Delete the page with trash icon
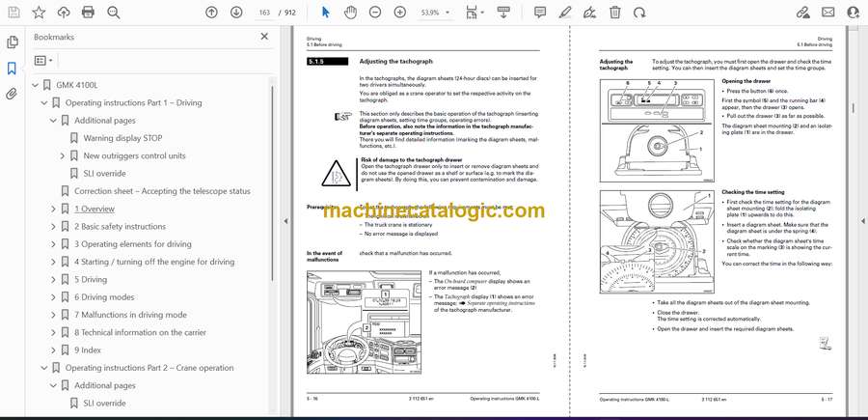 coord(615,13)
